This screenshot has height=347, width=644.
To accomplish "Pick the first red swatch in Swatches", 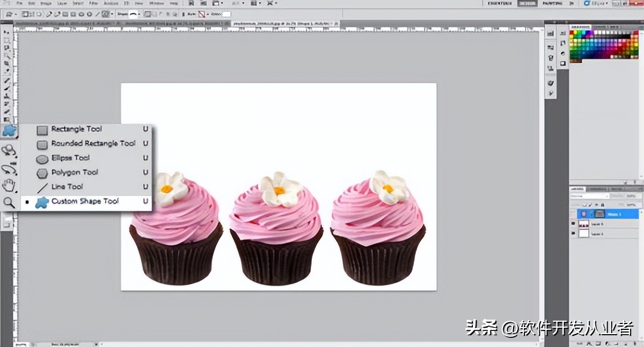I will (x=573, y=33).
